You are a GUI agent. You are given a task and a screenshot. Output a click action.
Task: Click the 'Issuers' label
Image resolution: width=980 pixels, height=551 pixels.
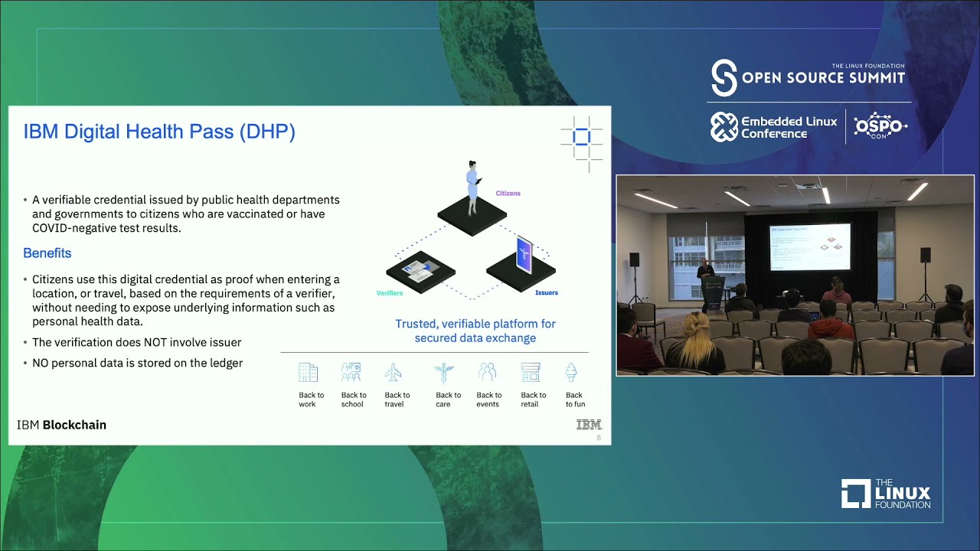(x=547, y=292)
